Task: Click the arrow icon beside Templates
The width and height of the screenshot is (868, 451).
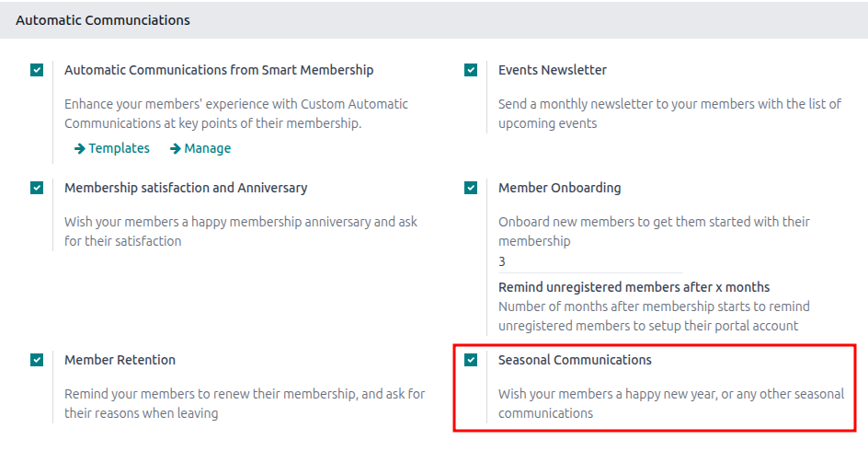Action: coord(80,148)
